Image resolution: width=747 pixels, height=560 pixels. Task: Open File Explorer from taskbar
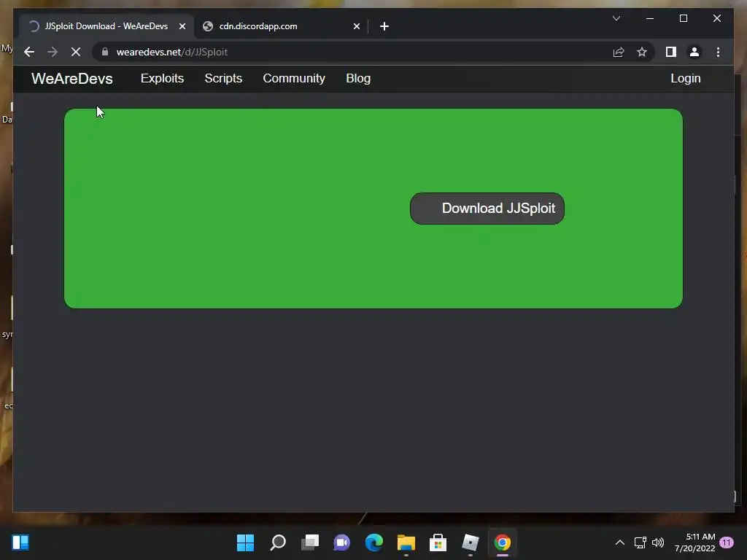click(x=406, y=542)
